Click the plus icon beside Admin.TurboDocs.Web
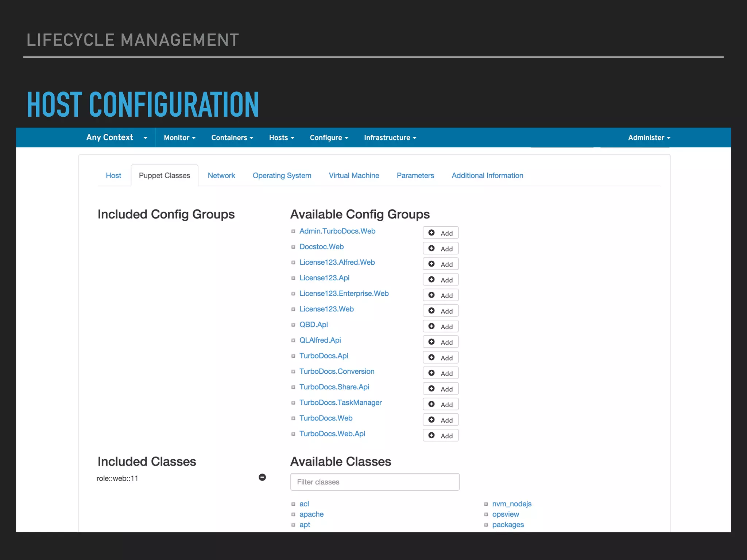Screen dimensions: 747x560 tap(431, 233)
